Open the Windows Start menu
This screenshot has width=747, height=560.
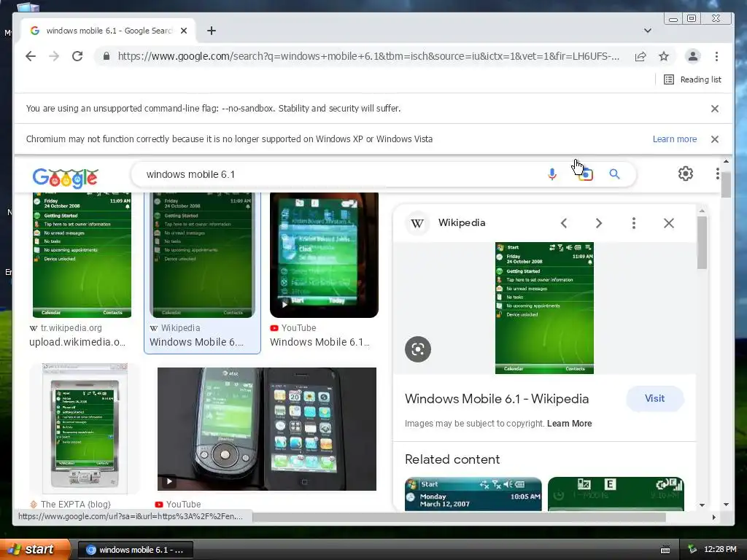pyautogui.click(x=35, y=549)
